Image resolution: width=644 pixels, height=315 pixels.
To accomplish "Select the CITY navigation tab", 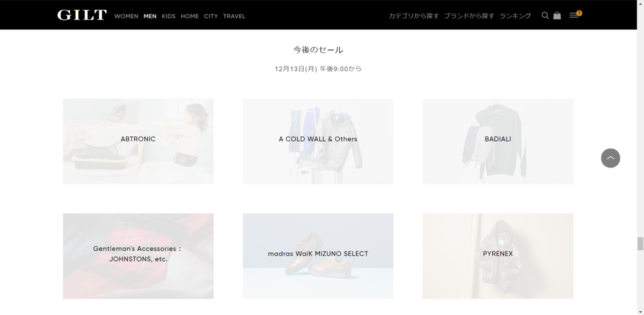I will [x=211, y=16].
